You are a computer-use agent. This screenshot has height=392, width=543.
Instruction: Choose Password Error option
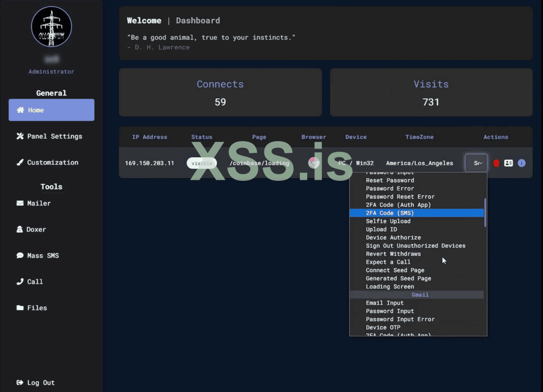(390, 188)
